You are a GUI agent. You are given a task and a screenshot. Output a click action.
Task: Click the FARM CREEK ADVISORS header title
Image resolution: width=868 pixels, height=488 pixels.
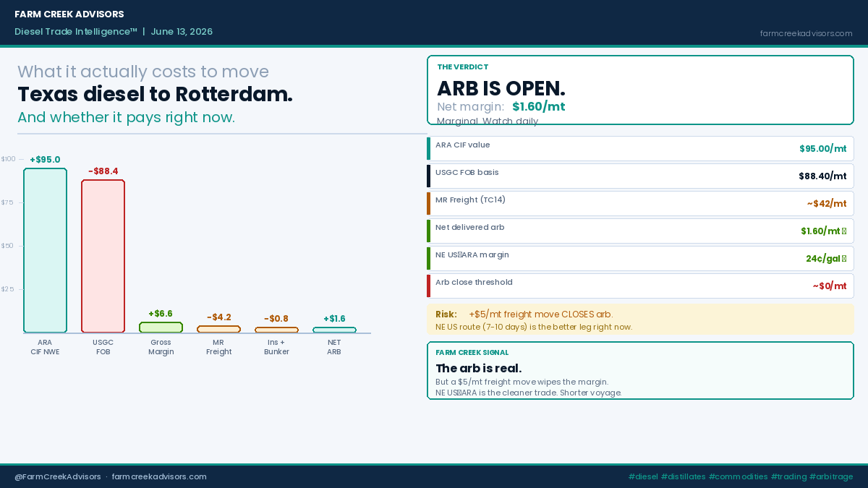pyautogui.click(x=69, y=14)
